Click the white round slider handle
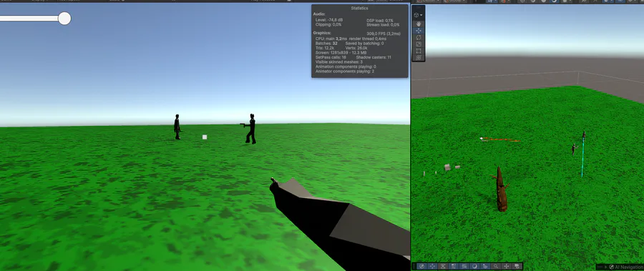The height and width of the screenshot is (271, 644). 64,19
